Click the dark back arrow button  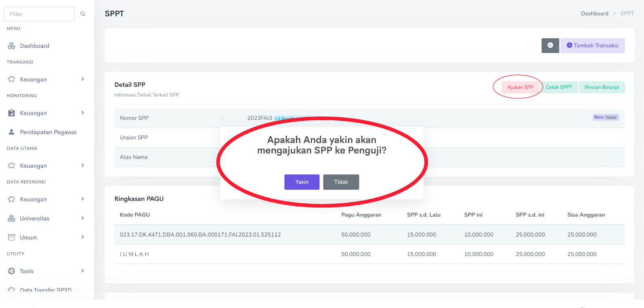click(x=550, y=46)
